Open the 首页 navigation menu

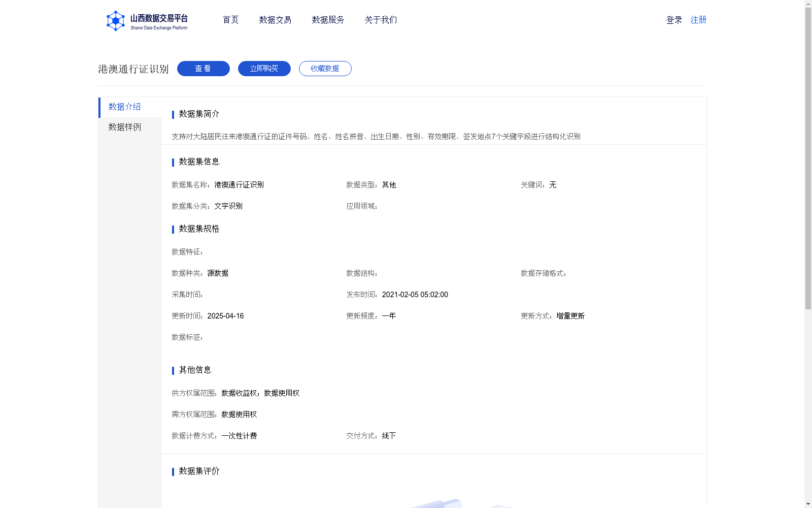230,20
